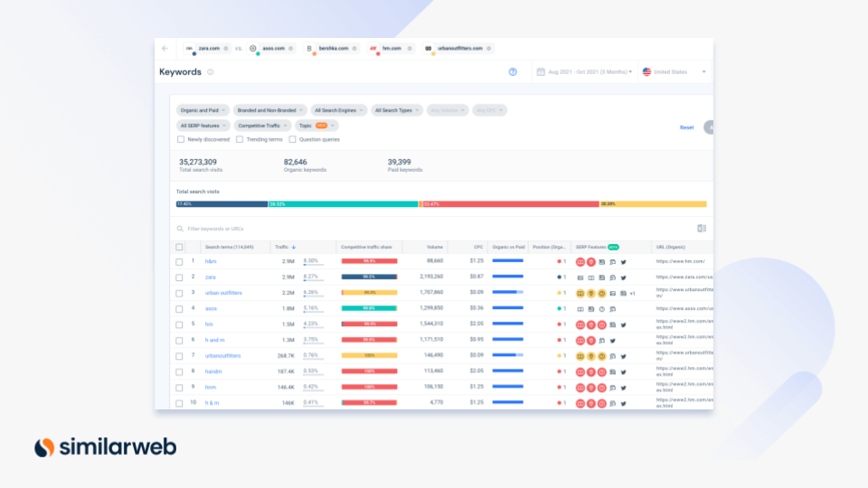Open the Branded and Non-Branded dropdown
This screenshot has width=868, height=488.
(x=269, y=110)
